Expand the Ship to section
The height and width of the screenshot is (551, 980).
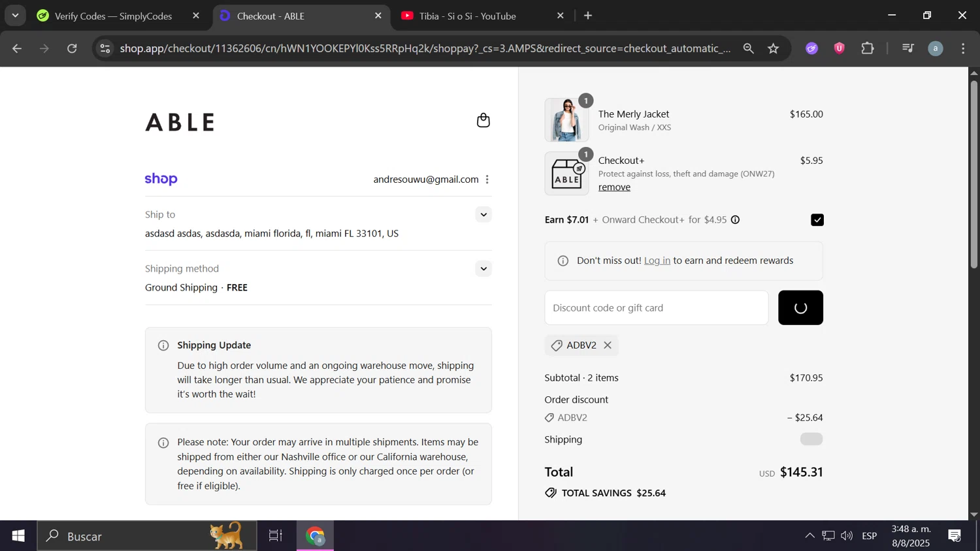[x=483, y=215]
